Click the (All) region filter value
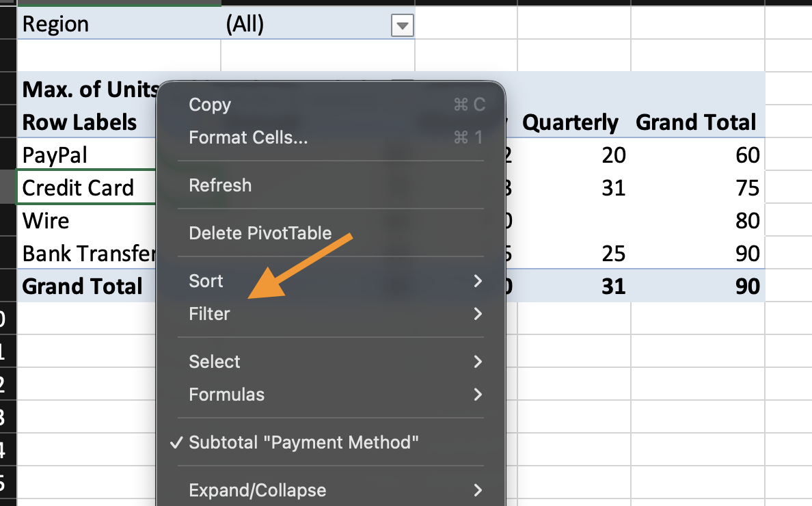812x506 pixels. click(245, 25)
